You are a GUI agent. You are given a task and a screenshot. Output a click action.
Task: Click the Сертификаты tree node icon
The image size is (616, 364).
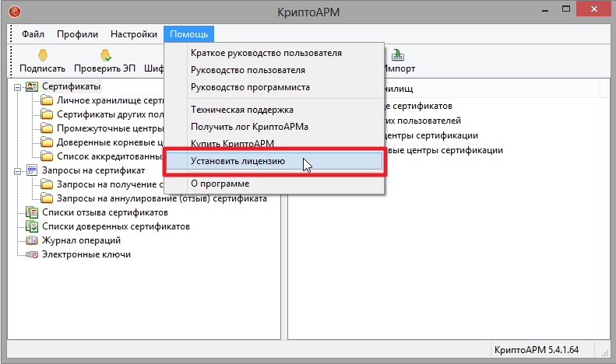(x=32, y=86)
